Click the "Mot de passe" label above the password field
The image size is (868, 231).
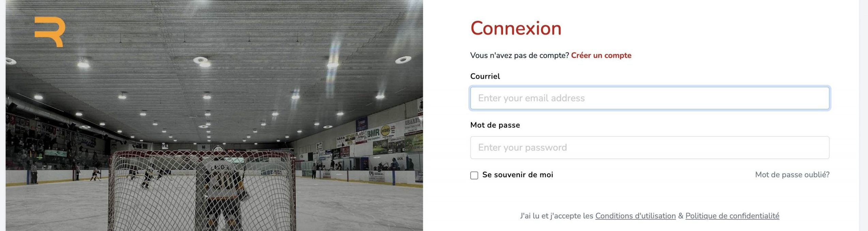click(x=495, y=125)
